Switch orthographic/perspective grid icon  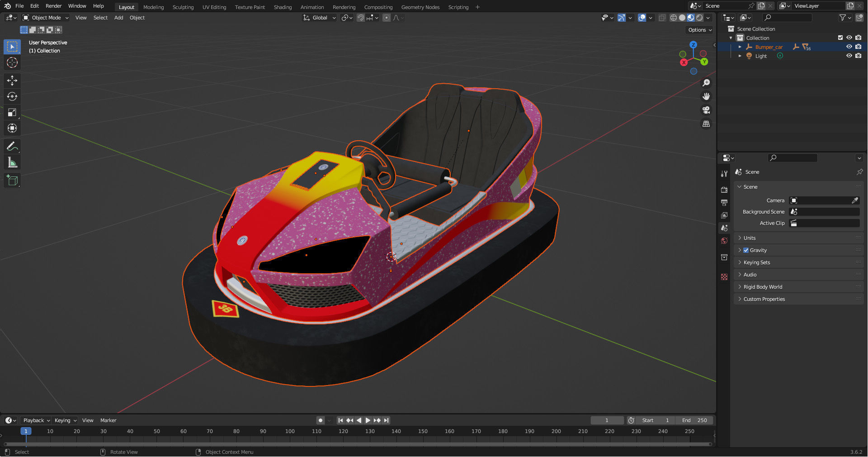tap(706, 124)
